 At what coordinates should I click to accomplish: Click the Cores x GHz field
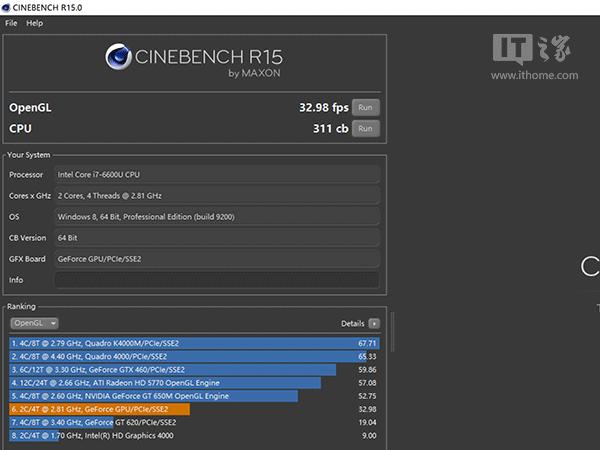point(217,196)
